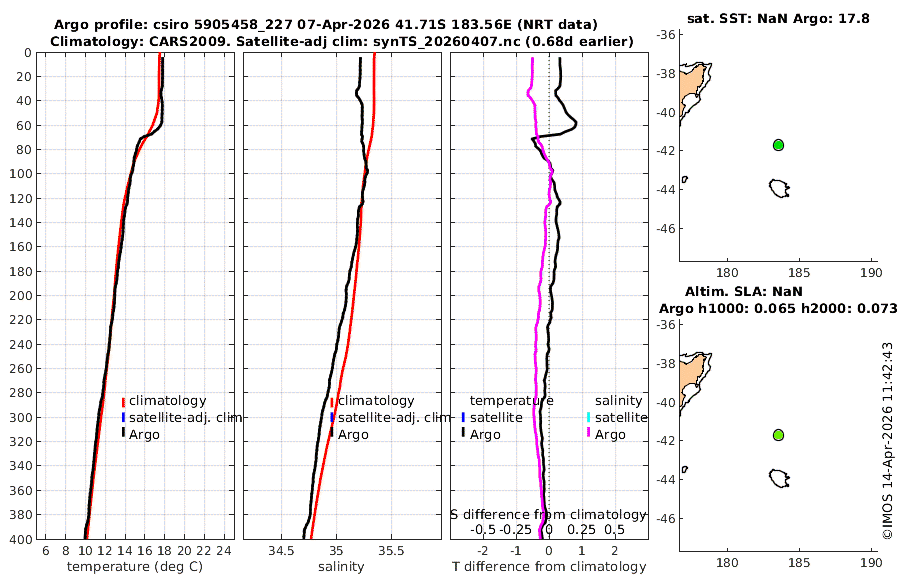Image resolution: width=900 pixels, height=580 pixels.
Task: Click the Climatology CARS2009 subtitle line
Action: click(342, 41)
